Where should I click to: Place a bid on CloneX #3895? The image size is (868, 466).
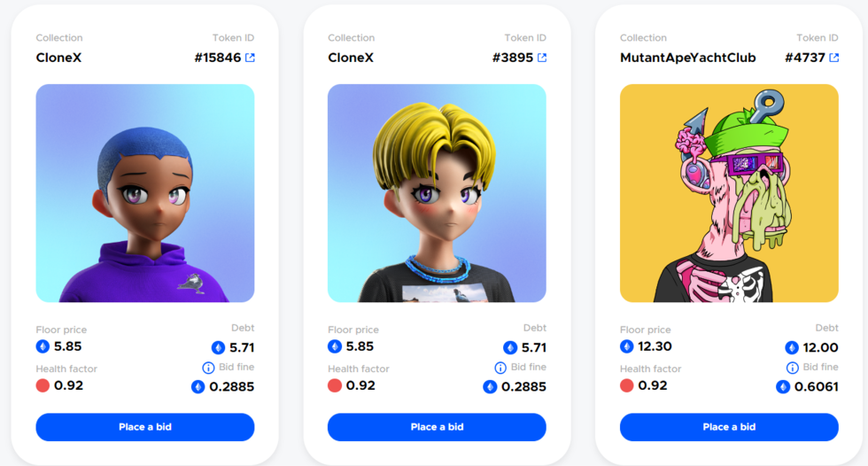tap(437, 427)
